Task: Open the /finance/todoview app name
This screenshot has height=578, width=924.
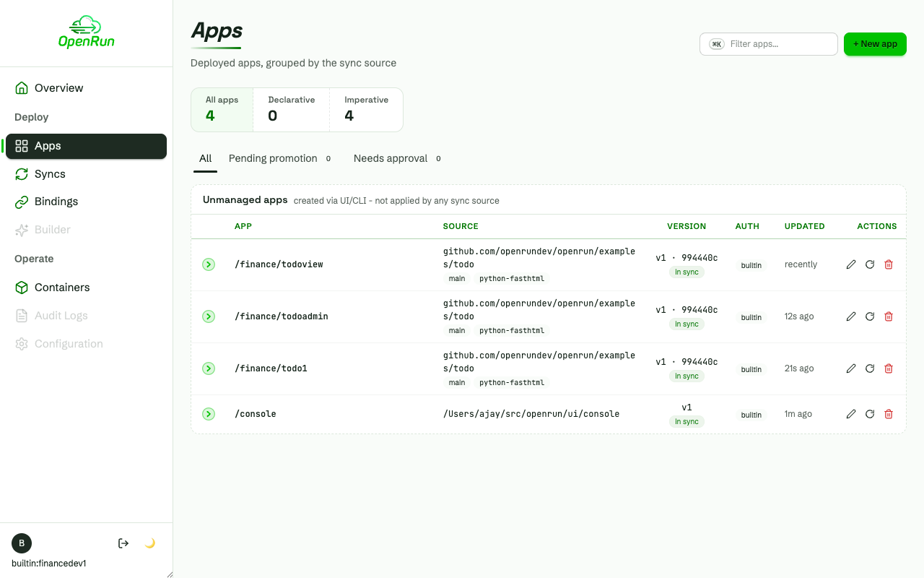Action: (x=279, y=264)
